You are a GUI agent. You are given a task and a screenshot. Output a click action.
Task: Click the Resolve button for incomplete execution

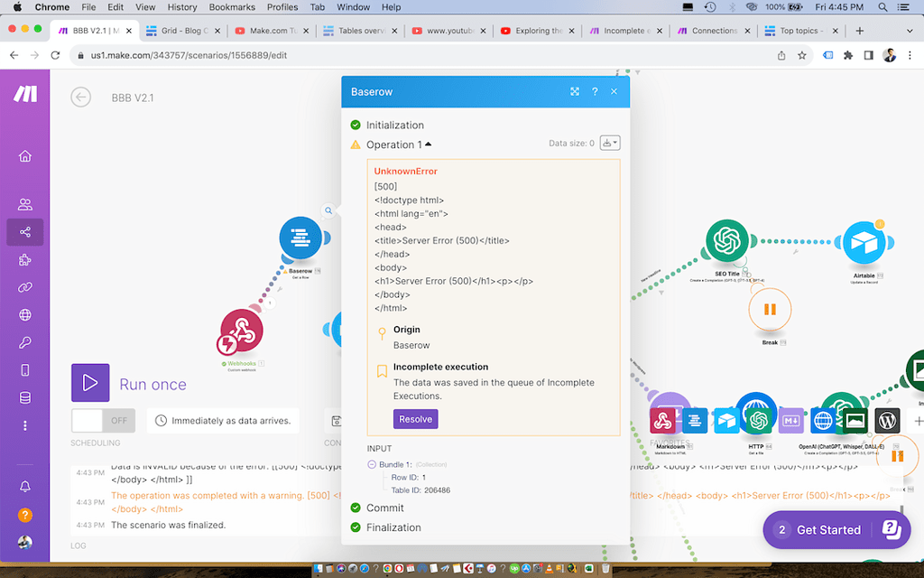click(415, 418)
